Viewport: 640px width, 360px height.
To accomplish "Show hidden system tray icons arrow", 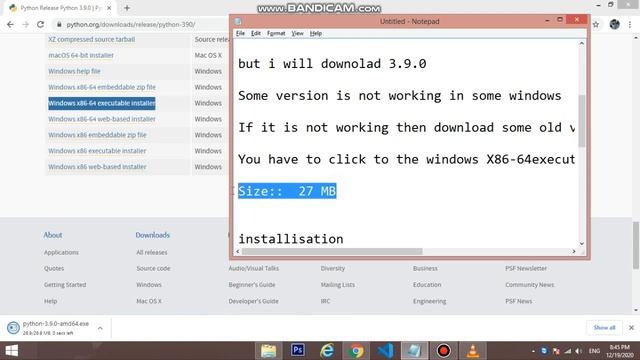I will 533,351.
